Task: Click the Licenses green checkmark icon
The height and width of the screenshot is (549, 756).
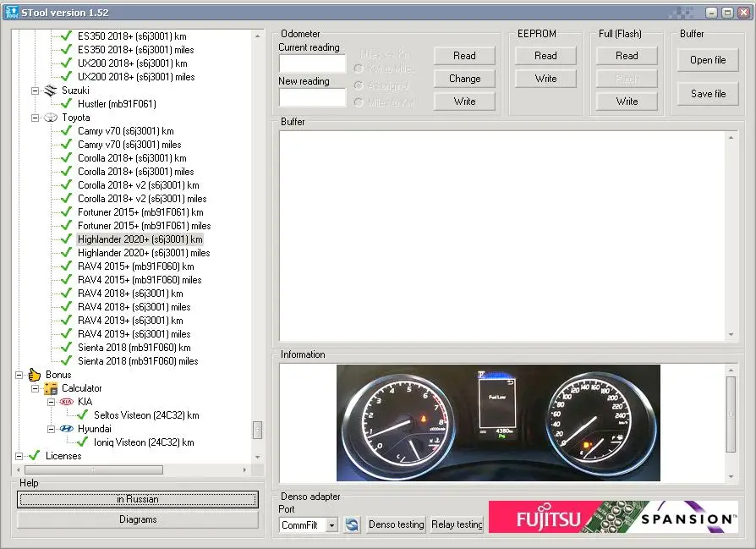Action: pyautogui.click(x=34, y=455)
